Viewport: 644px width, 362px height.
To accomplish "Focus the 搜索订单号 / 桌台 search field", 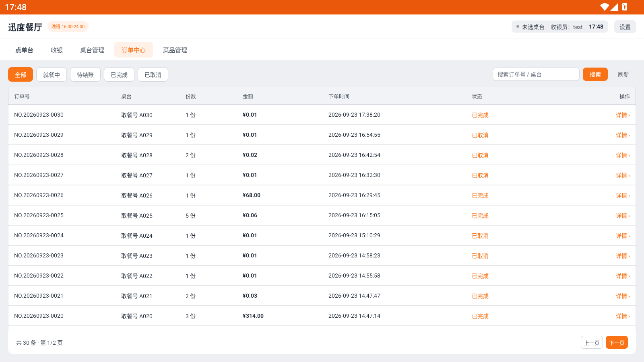I will pyautogui.click(x=536, y=74).
